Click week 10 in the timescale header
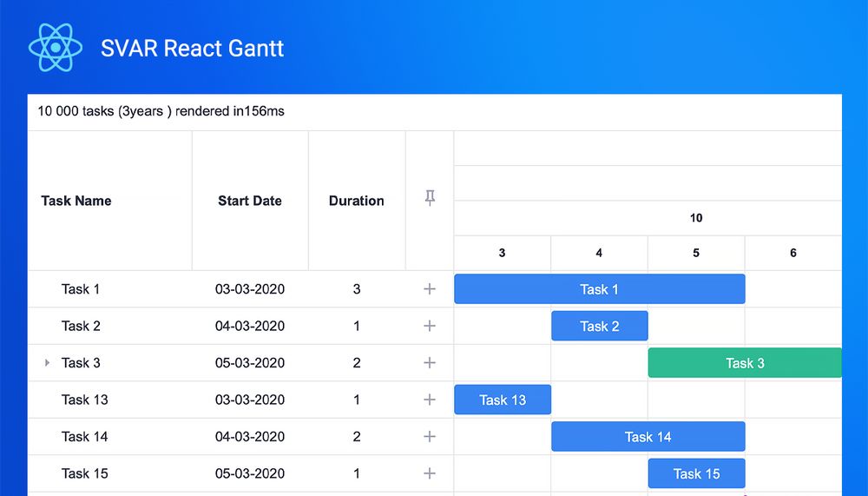868x496 pixels. pyautogui.click(x=696, y=218)
